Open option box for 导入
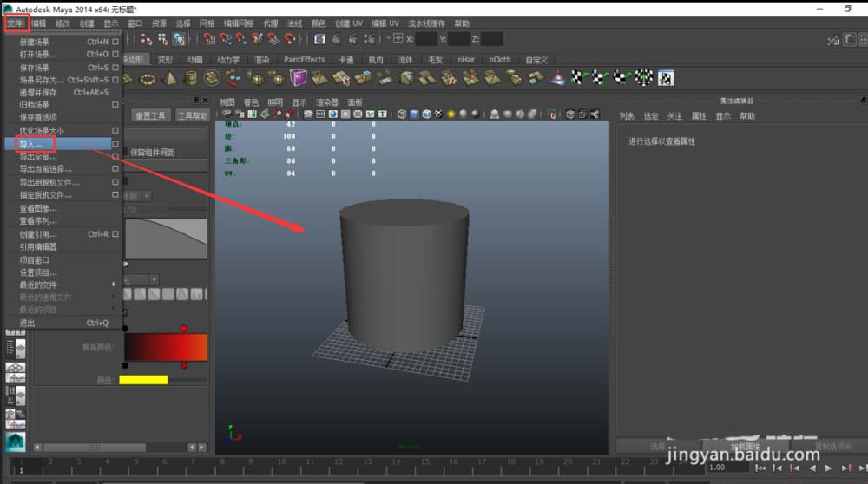This screenshot has height=484, width=868. pyautogui.click(x=115, y=144)
